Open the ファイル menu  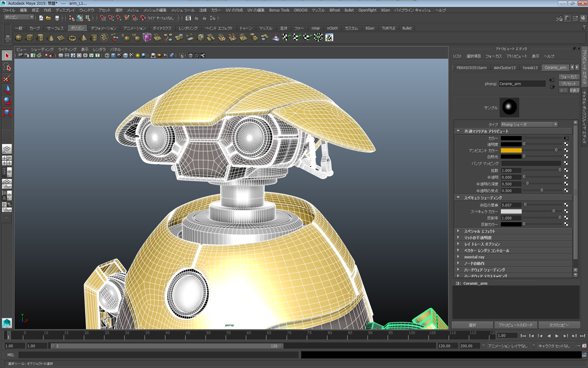(x=9, y=10)
